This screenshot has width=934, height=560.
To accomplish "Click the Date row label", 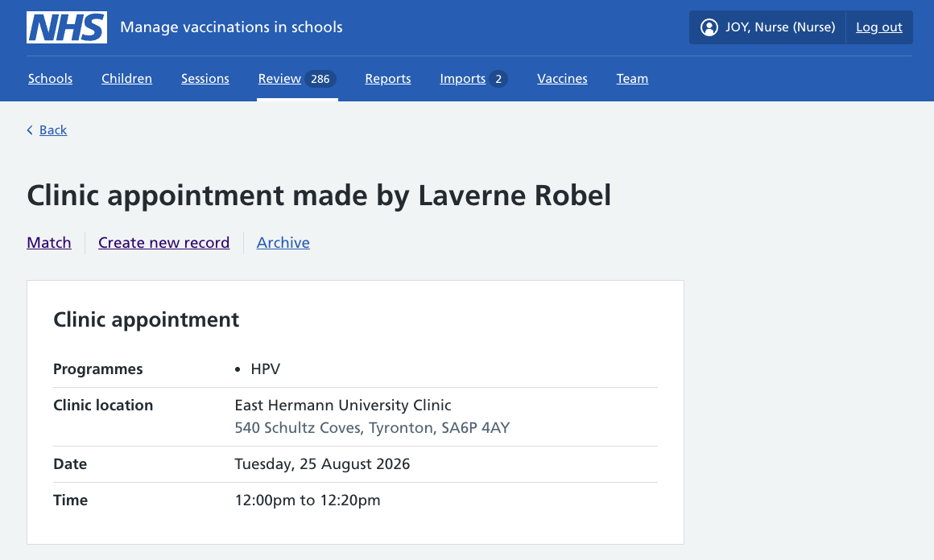I will point(70,464).
